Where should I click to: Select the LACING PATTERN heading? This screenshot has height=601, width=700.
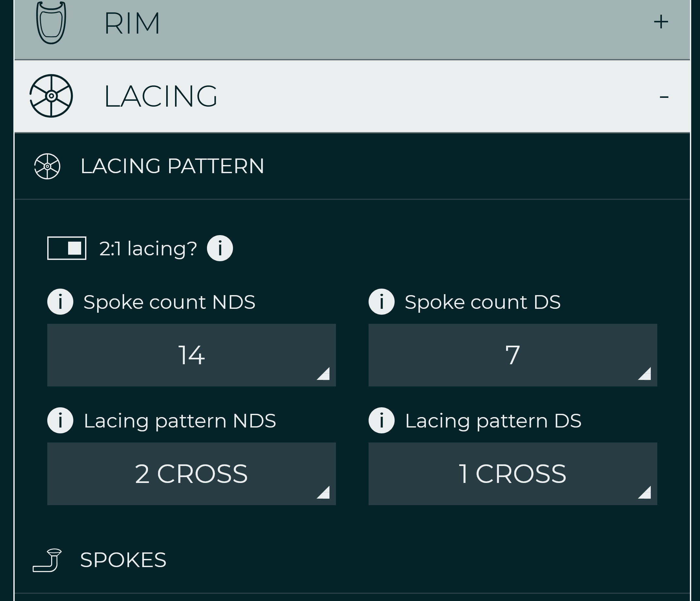coord(172,166)
